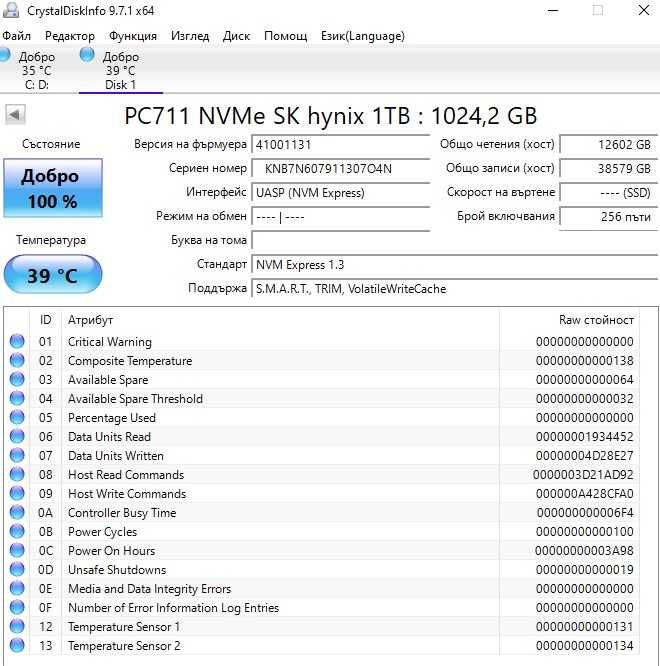660x666 pixels.
Task: Select raw value 00000004D28E27
Action: click(x=584, y=455)
